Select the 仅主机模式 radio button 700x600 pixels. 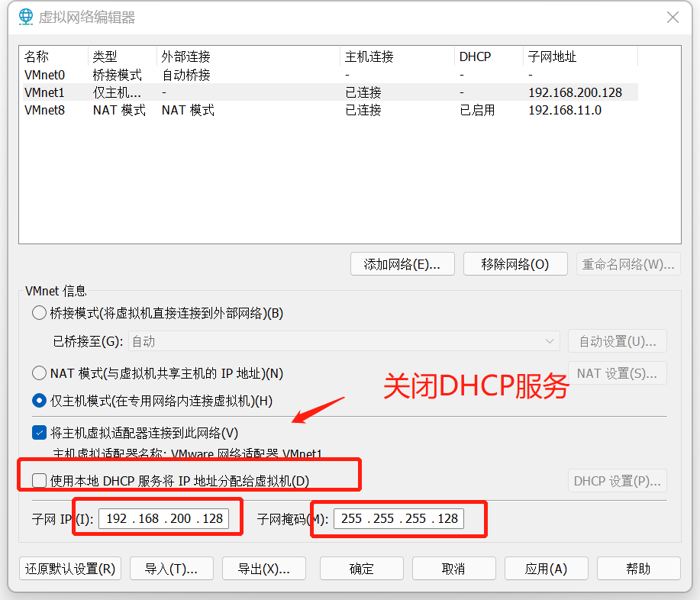pyautogui.click(x=39, y=401)
